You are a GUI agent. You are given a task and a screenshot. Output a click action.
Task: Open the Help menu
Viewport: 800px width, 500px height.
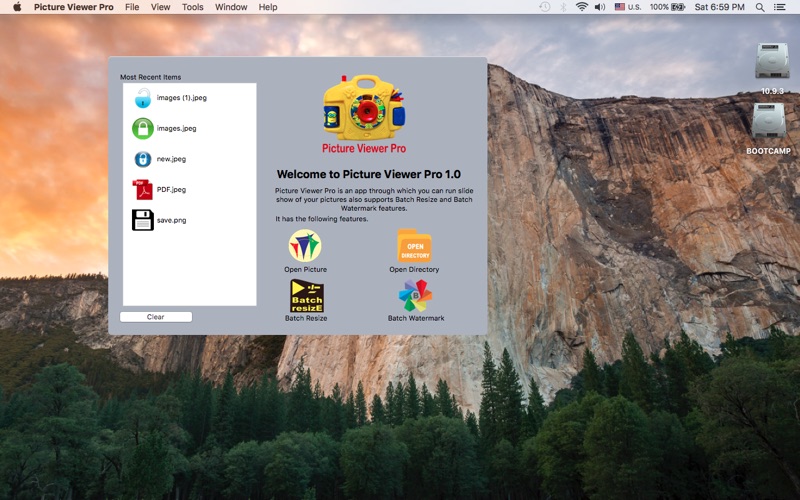pyautogui.click(x=268, y=7)
